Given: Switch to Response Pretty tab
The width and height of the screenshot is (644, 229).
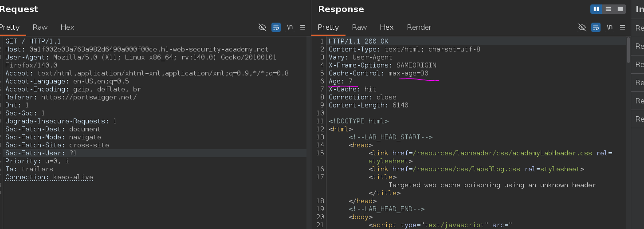Looking at the screenshot, I should (x=328, y=27).
